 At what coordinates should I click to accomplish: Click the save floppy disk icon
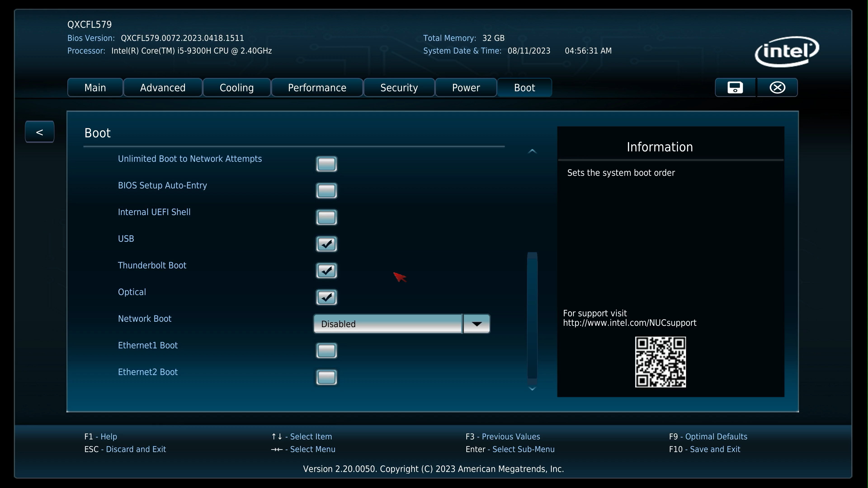pyautogui.click(x=735, y=88)
